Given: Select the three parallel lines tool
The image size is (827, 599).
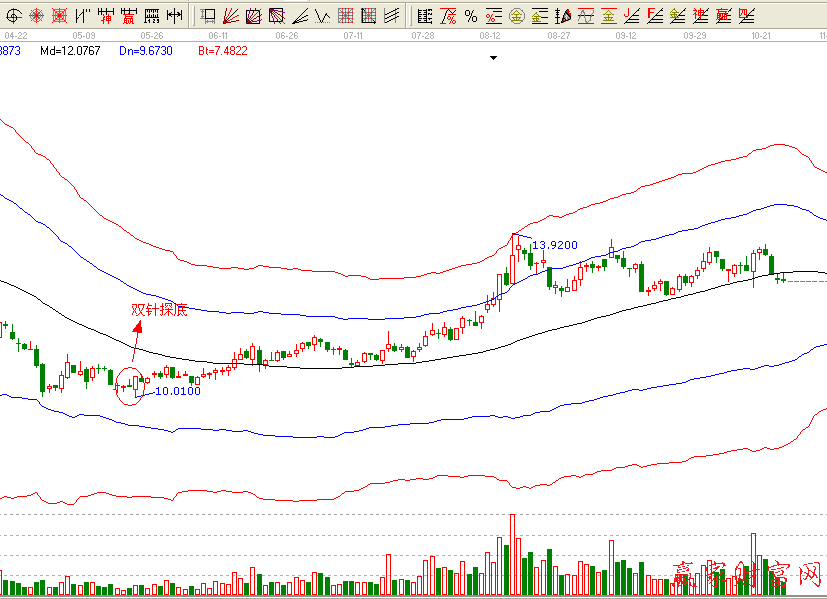Looking at the screenshot, I should [392, 15].
